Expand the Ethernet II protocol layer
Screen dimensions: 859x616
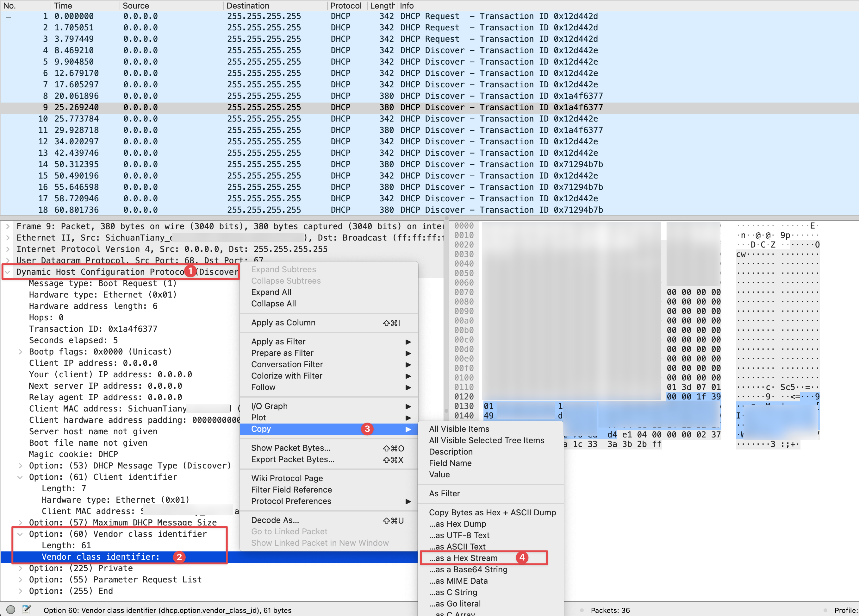[7, 237]
